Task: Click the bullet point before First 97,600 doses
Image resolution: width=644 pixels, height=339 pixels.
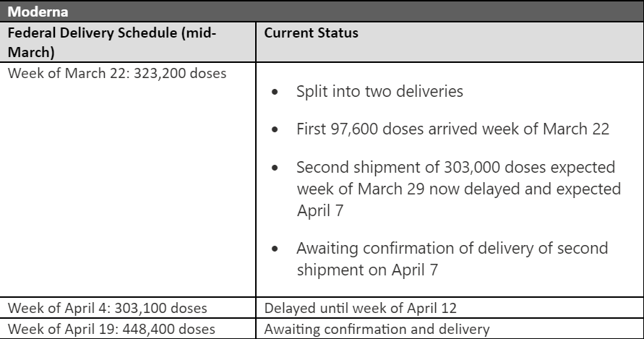Action: click(275, 130)
